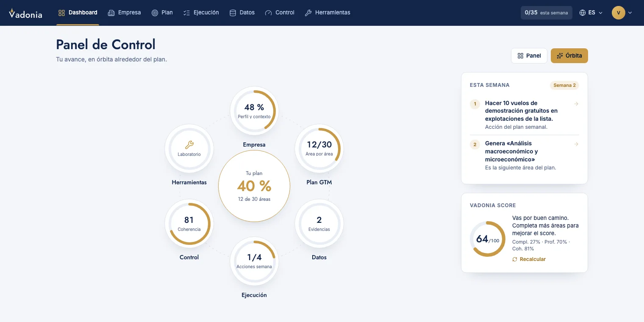Open the 2 Evidencias Datos node

point(319,224)
